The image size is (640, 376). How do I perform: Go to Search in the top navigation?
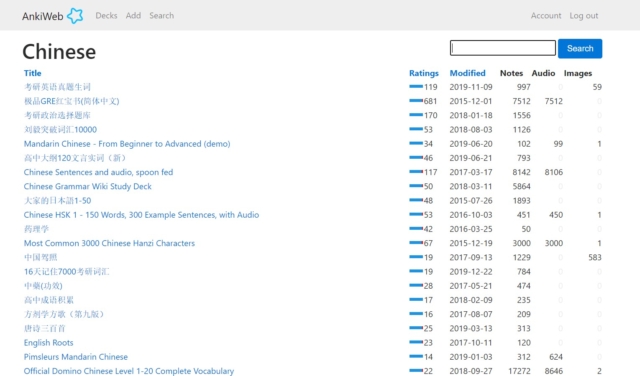click(161, 16)
